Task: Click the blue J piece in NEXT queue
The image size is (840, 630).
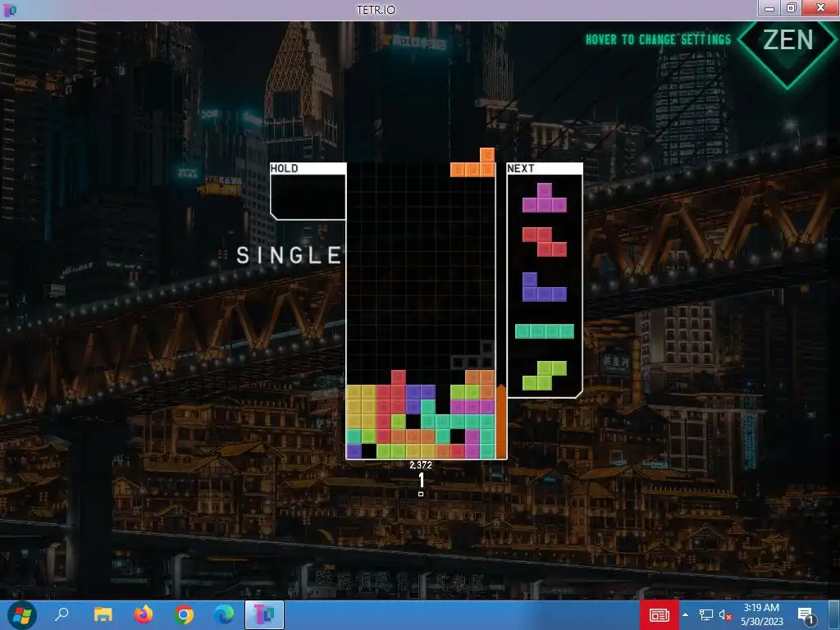Action: pyautogui.click(x=545, y=287)
